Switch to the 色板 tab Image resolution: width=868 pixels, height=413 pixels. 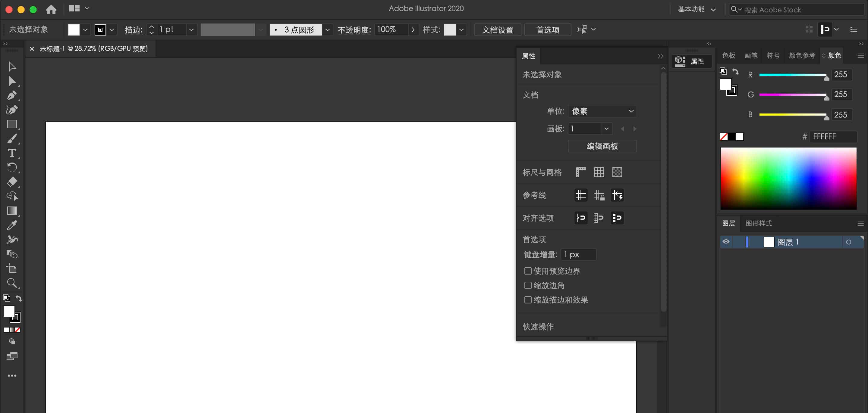728,55
